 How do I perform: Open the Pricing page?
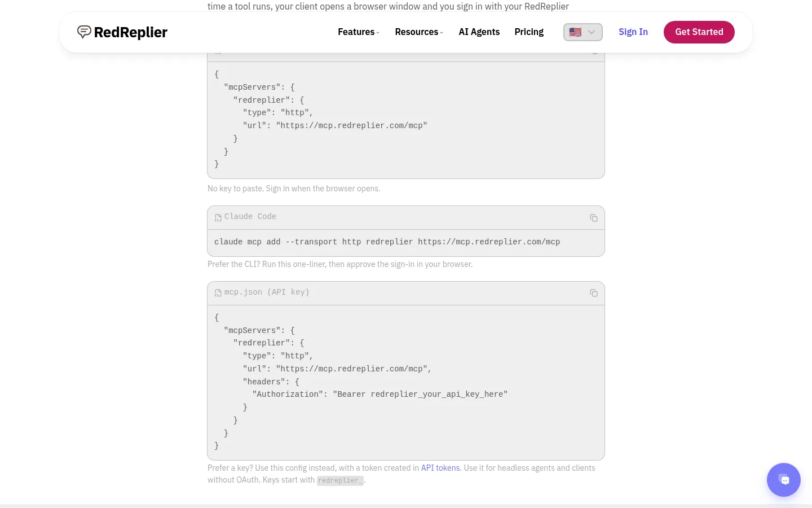click(x=529, y=32)
